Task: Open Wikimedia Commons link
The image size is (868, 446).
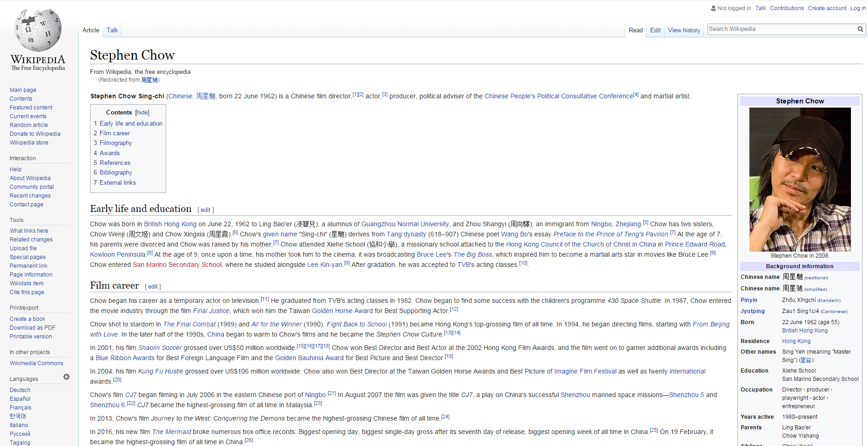Action: 36,363
